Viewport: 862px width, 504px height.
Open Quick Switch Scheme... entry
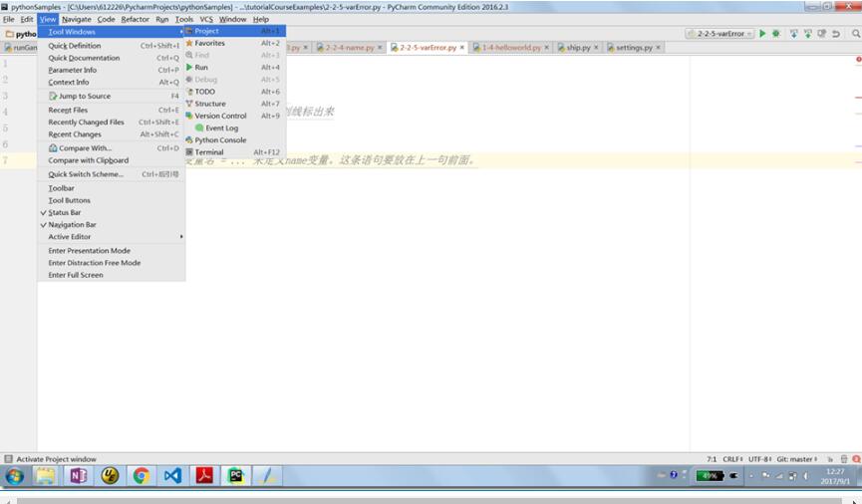(x=112, y=173)
